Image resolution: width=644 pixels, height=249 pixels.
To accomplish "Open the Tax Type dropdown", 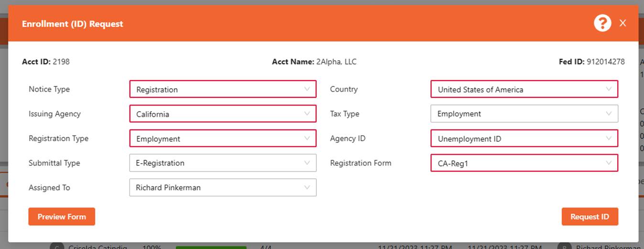I will (x=524, y=114).
